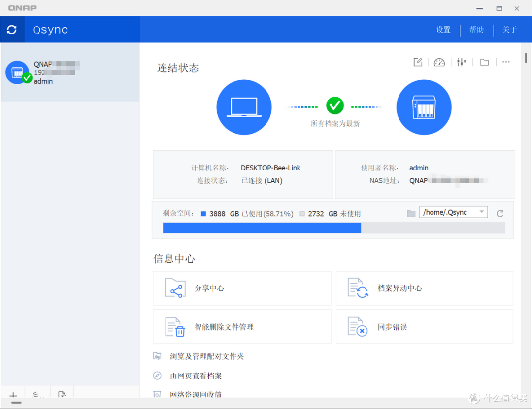
Task: Click the gray unused-space legend swatch
Action: coord(302,214)
